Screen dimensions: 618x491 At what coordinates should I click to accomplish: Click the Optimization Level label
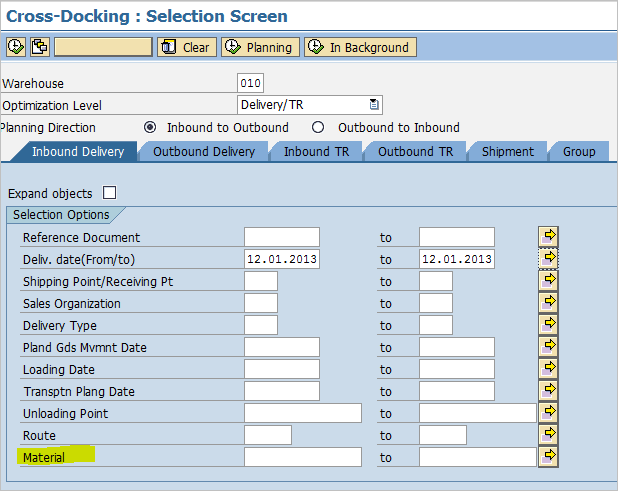pyautogui.click(x=52, y=106)
